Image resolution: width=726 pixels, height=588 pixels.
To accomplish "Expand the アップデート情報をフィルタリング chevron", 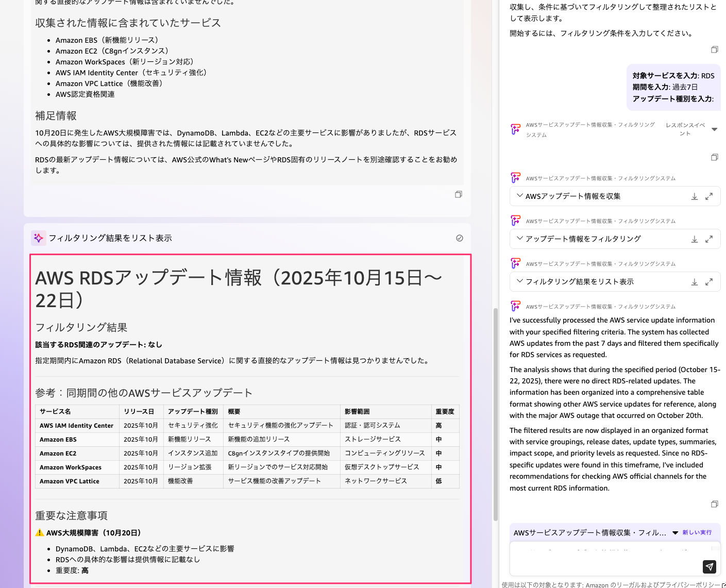I will click(519, 239).
